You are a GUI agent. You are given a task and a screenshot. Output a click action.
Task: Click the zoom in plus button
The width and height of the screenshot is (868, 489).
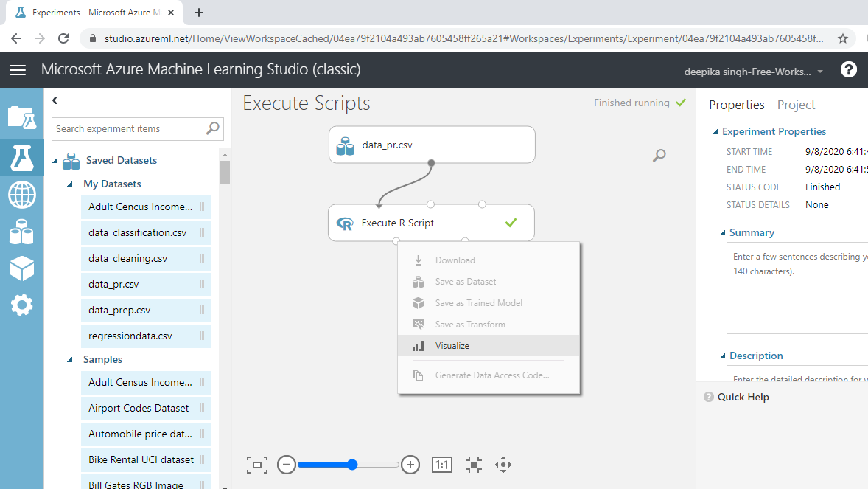coord(410,465)
